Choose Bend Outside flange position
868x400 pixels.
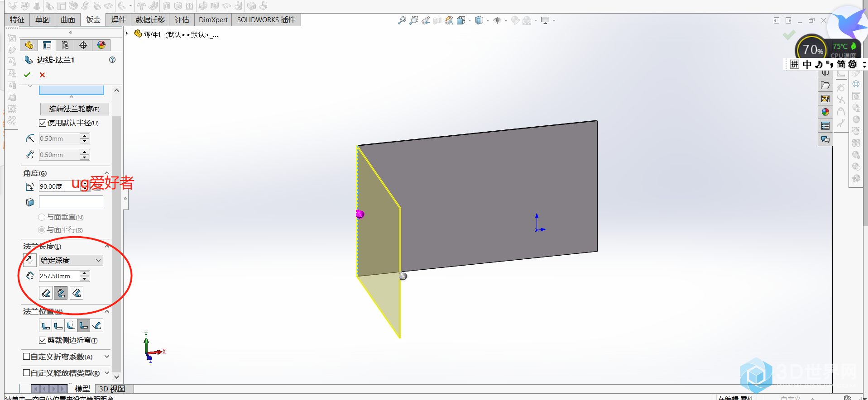tap(71, 325)
